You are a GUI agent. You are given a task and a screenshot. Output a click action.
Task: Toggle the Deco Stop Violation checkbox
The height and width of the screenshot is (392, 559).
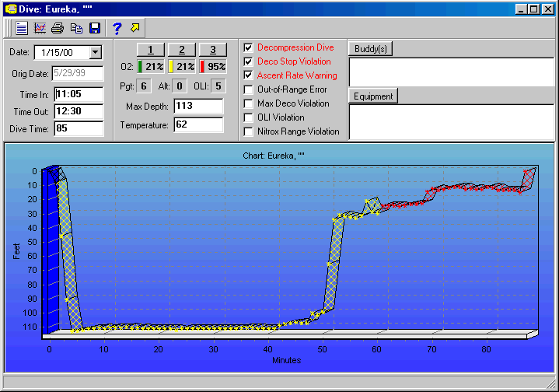[x=248, y=61]
